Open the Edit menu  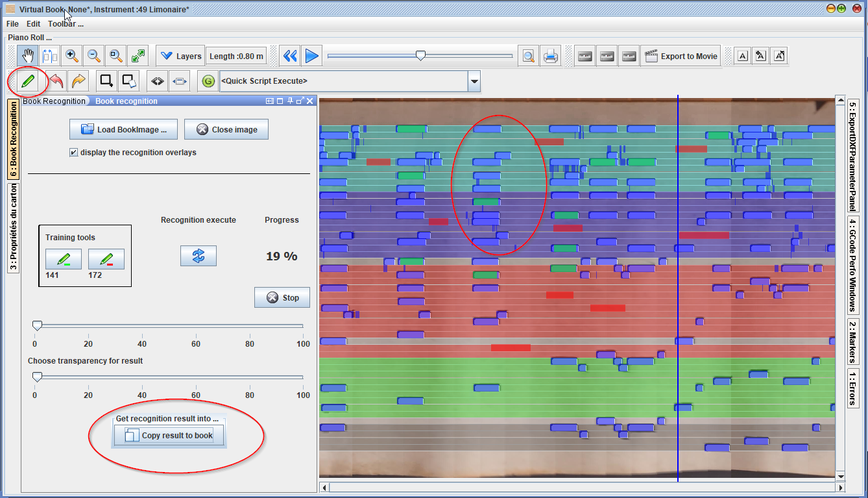pyautogui.click(x=33, y=24)
